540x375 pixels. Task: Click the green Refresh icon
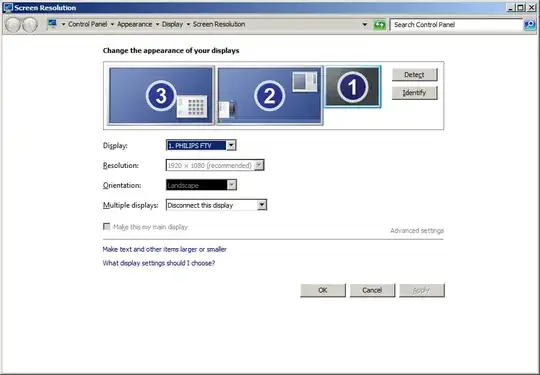[380, 25]
